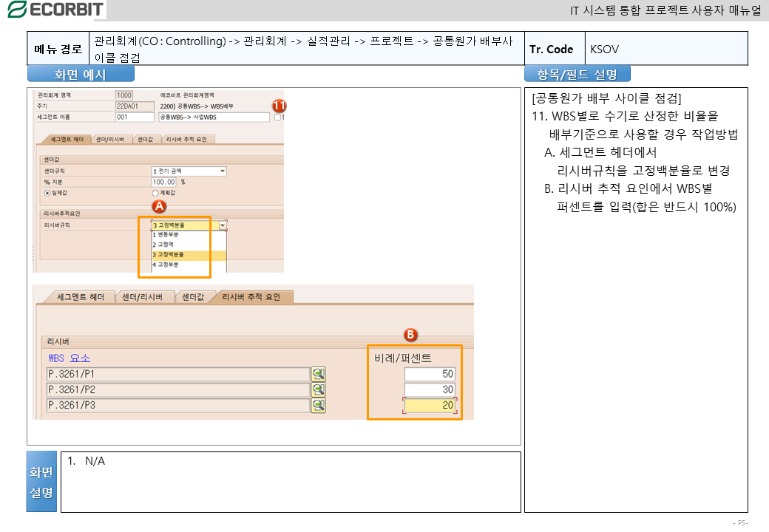Click the search help icon next to P.3261/P3
This screenshot has width=769, height=532.
pos(318,405)
